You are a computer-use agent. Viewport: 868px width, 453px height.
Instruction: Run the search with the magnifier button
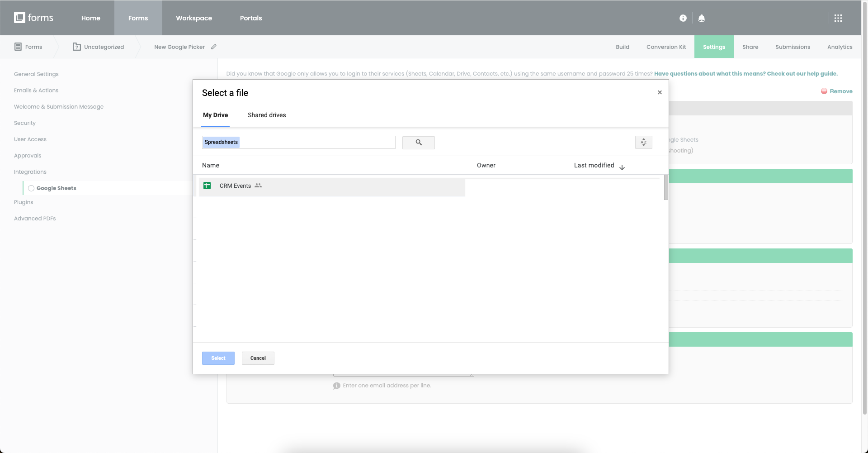click(418, 143)
